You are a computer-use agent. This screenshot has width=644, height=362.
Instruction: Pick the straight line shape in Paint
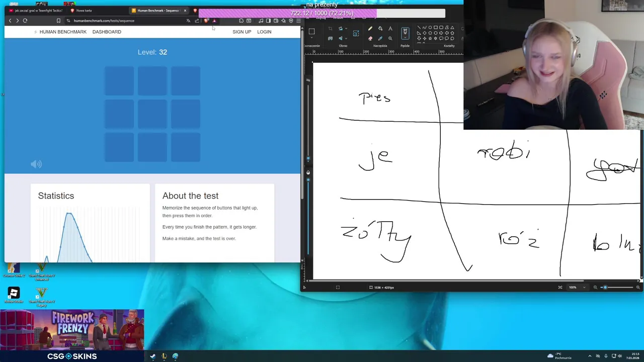coord(419,27)
